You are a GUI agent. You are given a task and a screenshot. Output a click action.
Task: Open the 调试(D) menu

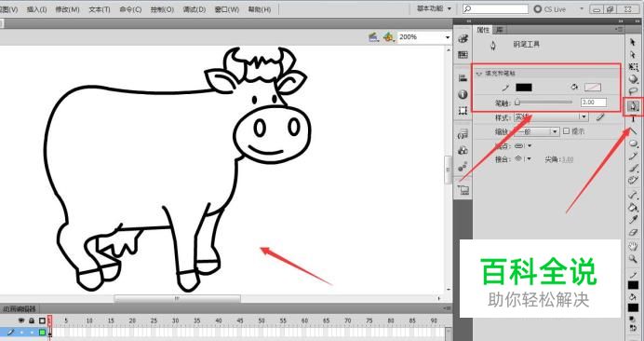pyautogui.click(x=195, y=9)
